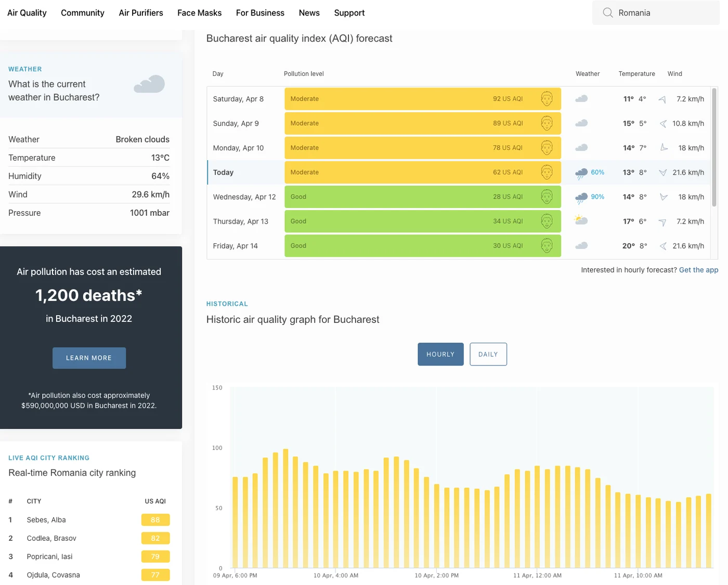
Task: Click the rain cloud icon for Wednesday, Apr 12
Action: pos(581,198)
